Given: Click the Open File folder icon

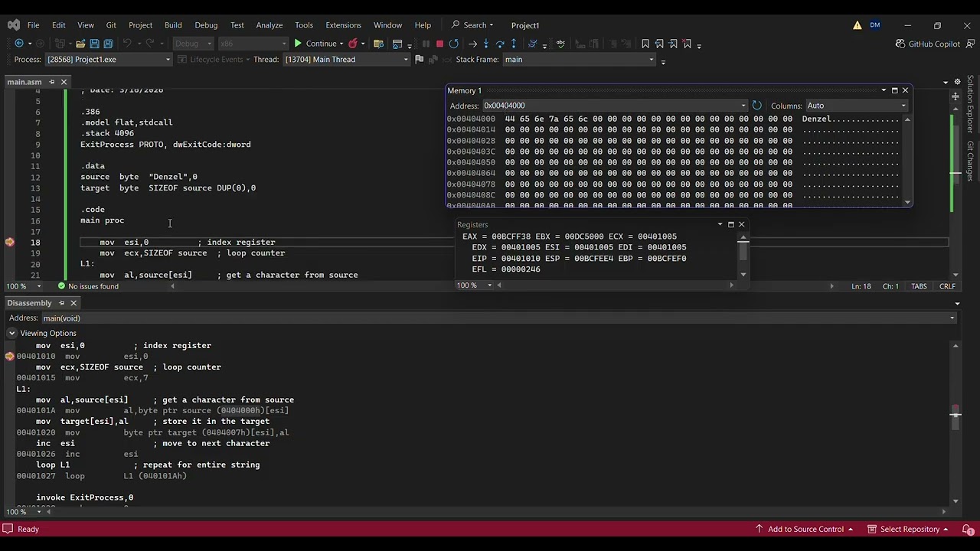Looking at the screenshot, I should pos(80,44).
